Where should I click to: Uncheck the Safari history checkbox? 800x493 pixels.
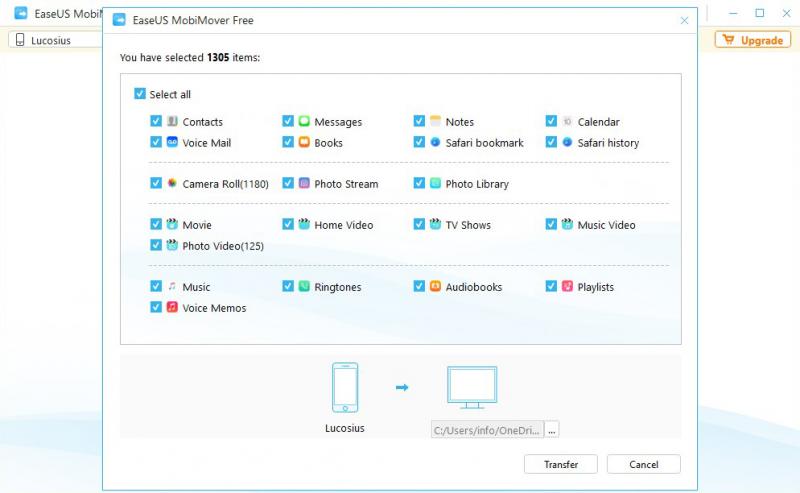[551, 142]
